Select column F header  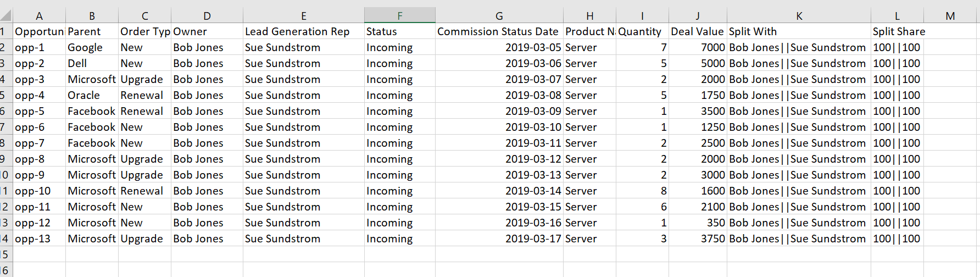(x=400, y=15)
